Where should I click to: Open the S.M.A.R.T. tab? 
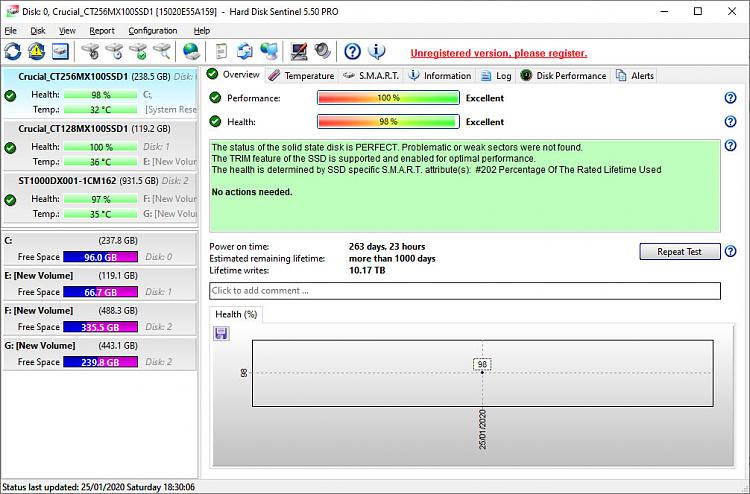(x=371, y=76)
